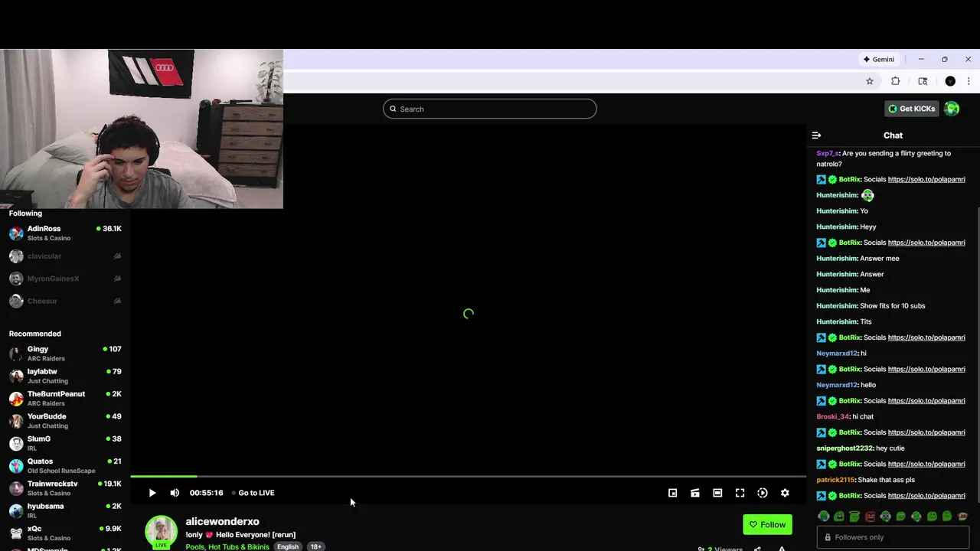Click username sniperghost2232 in chat
980x551 pixels.
844,448
